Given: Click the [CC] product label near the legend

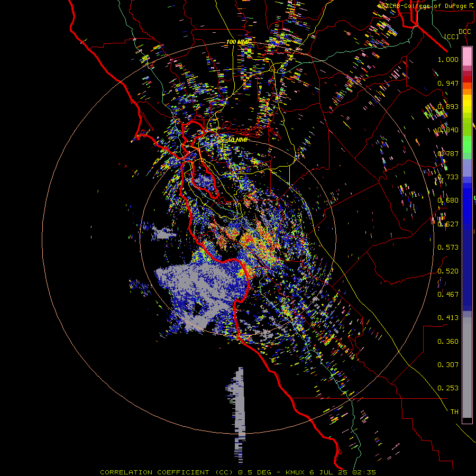Looking at the screenshot, I should point(452,36).
